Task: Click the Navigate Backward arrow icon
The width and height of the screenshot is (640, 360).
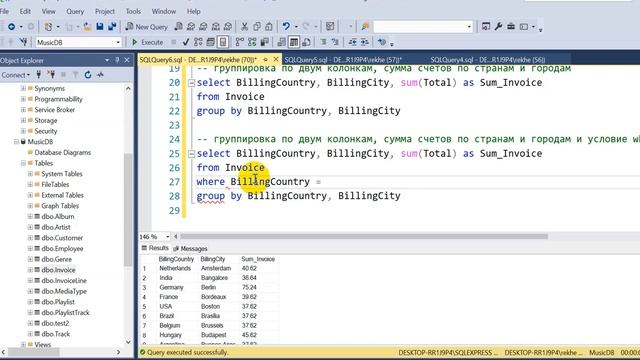Action: coord(11,27)
